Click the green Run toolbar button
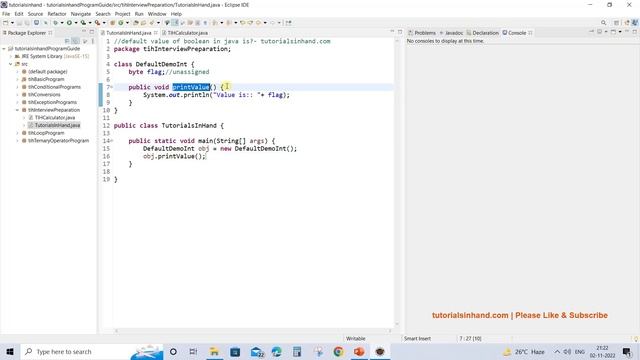The width and height of the screenshot is (640, 360). click(69, 23)
